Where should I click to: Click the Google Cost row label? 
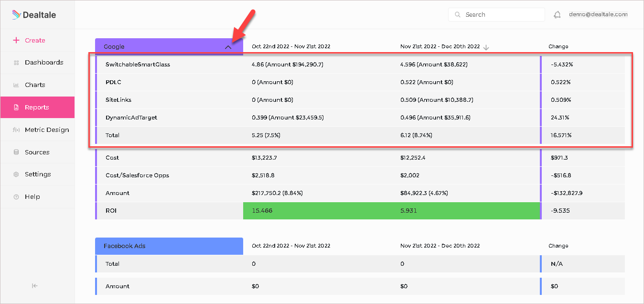(112, 158)
